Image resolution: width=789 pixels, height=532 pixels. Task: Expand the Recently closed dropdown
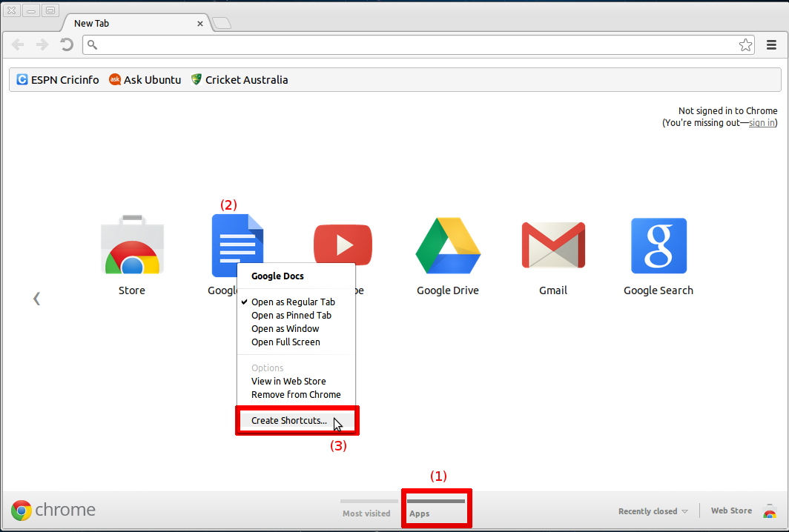tap(653, 511)
